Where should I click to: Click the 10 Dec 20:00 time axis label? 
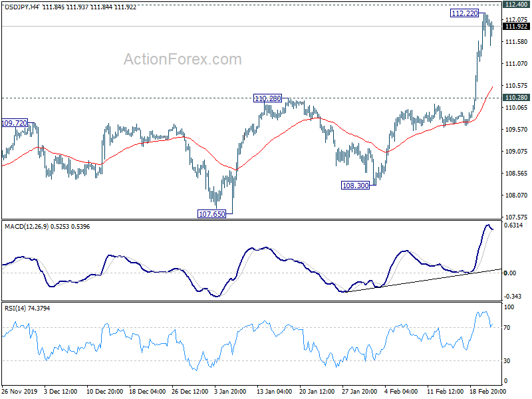[x=104, y=391]
